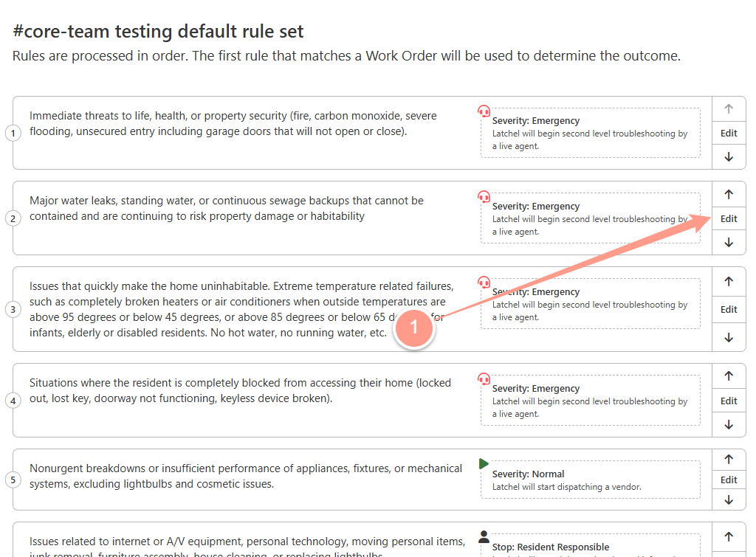This screenshot has height=557, width=756.
Task: Click the annotation marker numbered 1
Action: click(x=413, y=328)
